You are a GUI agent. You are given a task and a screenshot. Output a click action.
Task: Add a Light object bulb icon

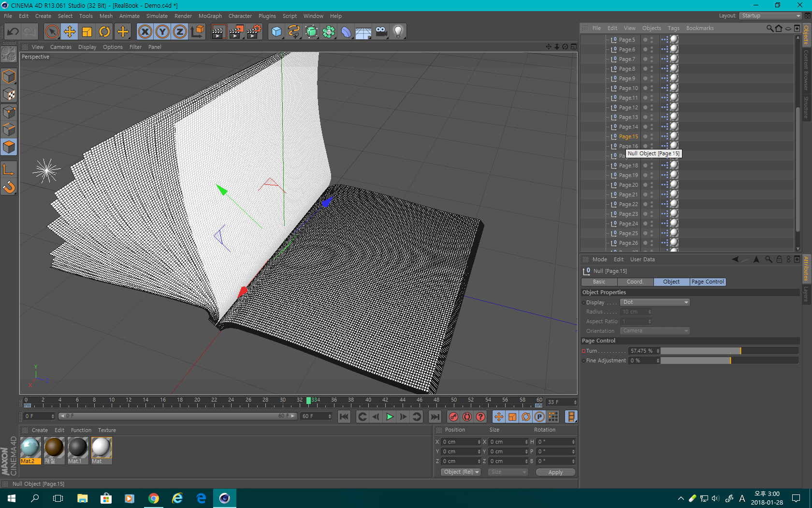pos(398,32)
